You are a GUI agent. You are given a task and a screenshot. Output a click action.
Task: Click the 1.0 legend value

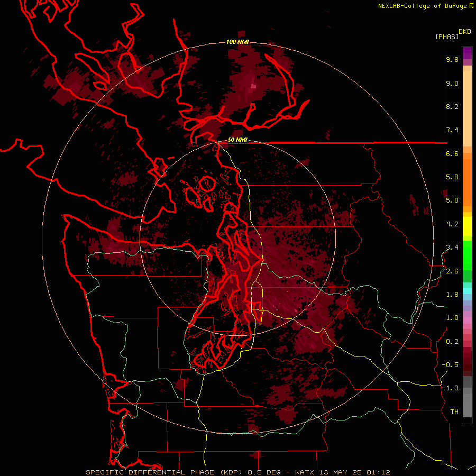452,318
